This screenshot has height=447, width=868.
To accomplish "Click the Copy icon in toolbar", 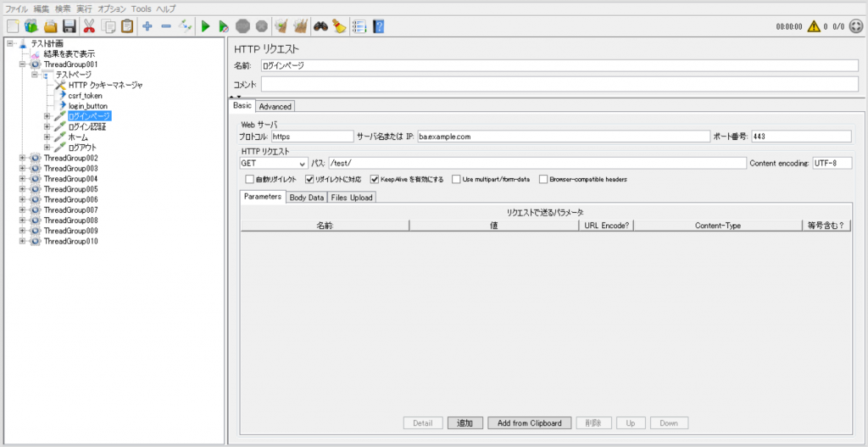I will [x=108, y=26].
